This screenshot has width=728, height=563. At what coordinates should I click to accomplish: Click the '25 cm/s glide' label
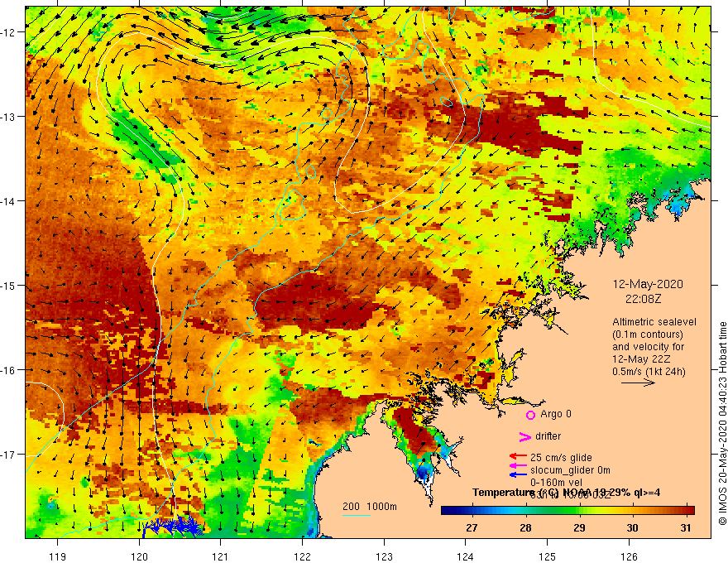point(561,458)
